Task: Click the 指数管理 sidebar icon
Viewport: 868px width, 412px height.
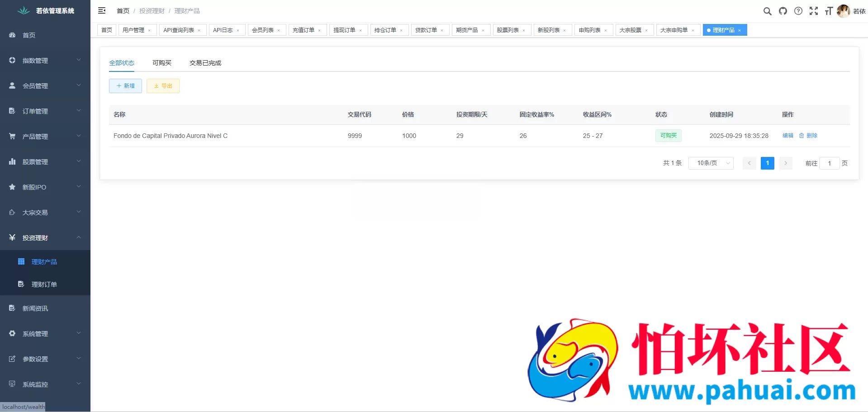Action: [12, 60]
